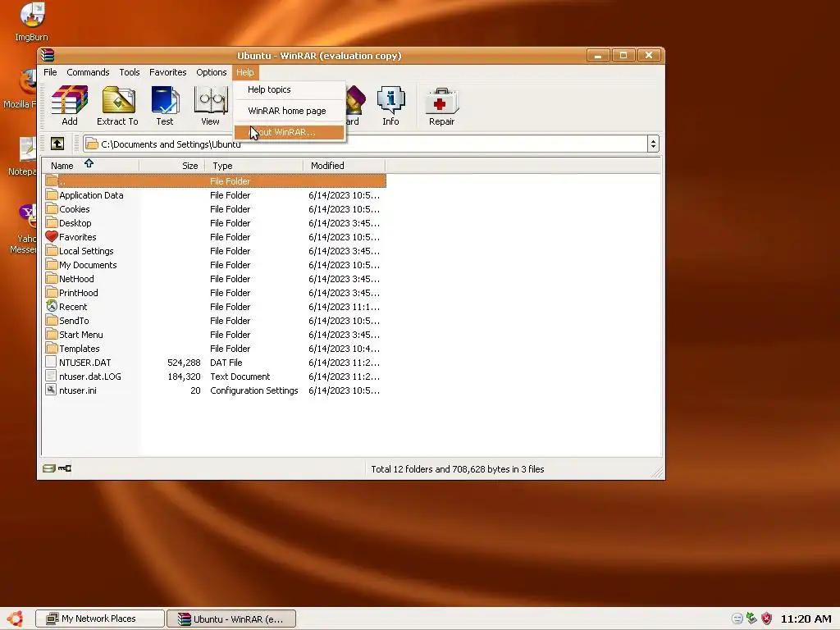Screen dimensions: 840x630
Task: Click the Ubuntu-style start button
Action: click(x=15, y=619)
